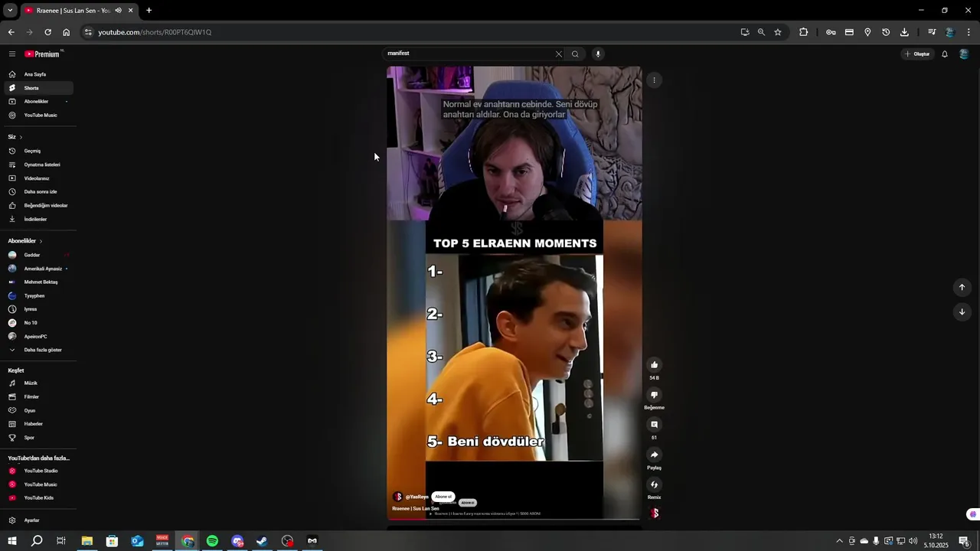Viewport: 980px width, 551px height.
Task: Clear the search text with X
Action: [559, 54]
